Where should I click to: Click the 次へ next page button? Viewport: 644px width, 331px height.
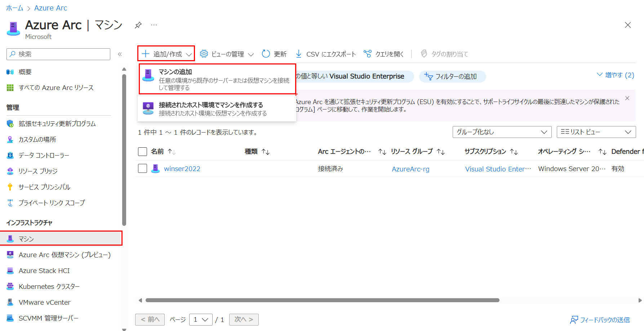click(x=244, y=319)
